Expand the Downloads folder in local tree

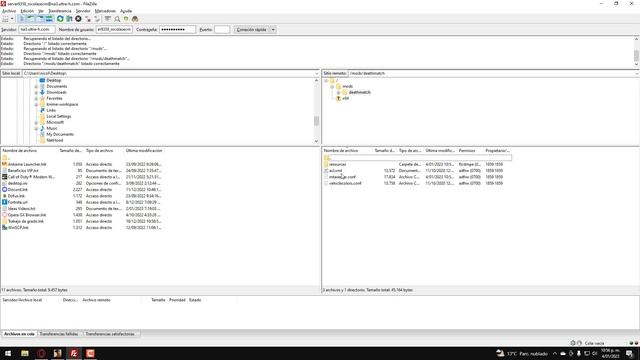[x=36, y=93]
